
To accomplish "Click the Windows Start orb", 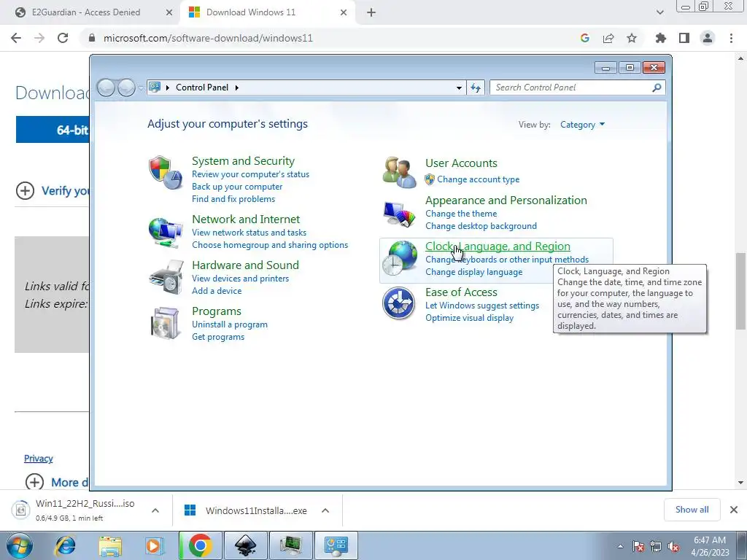I will (19, 545).
